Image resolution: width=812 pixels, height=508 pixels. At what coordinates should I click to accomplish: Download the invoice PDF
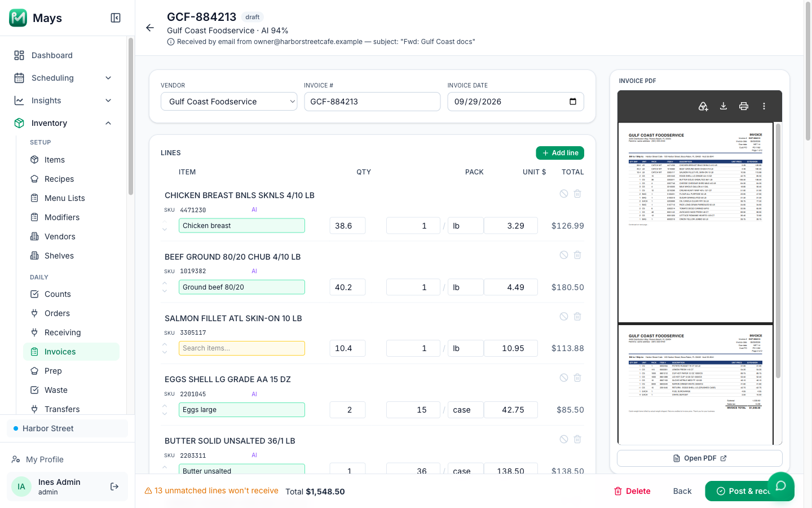[723, 106]
